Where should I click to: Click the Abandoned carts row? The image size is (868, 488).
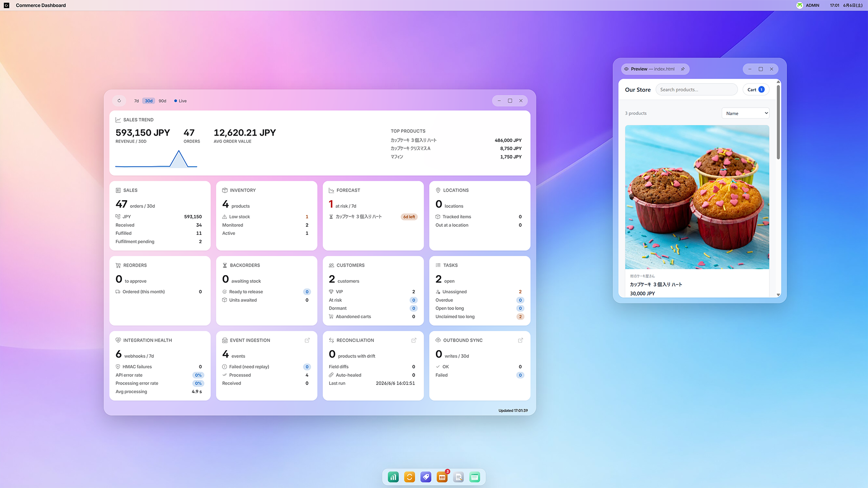pyautogui.click(x=373, y=317)
